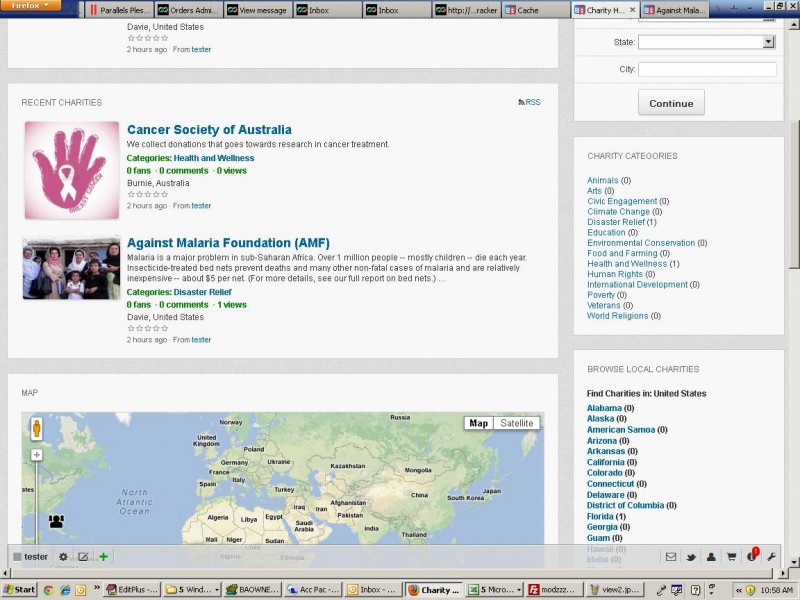The image size is (800, 600).
Task: Open the shopping cart icon in the bottom bar
Action: pos(732,557)
